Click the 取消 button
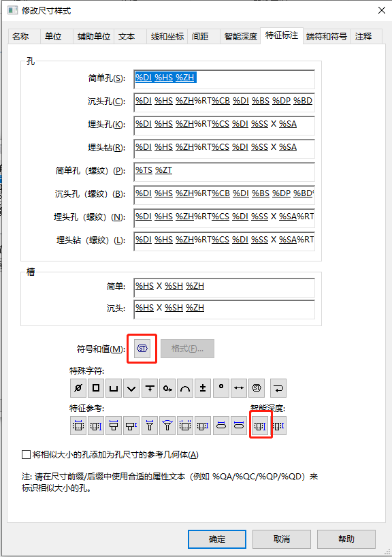The image size is (392, 557). (282, 539)
